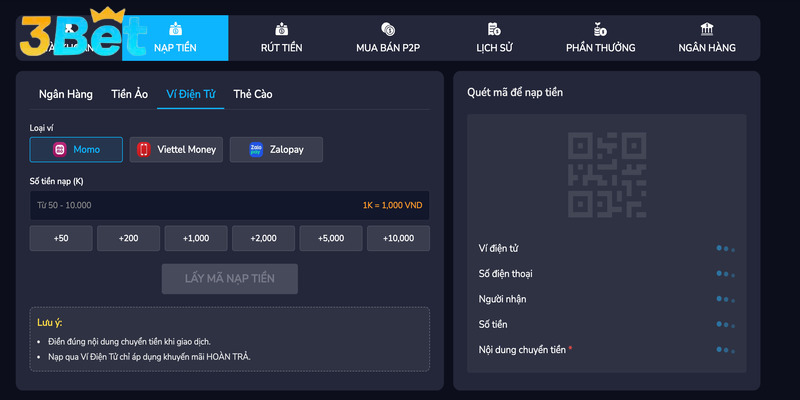Click the deposit amount input field

pos(229,206)
